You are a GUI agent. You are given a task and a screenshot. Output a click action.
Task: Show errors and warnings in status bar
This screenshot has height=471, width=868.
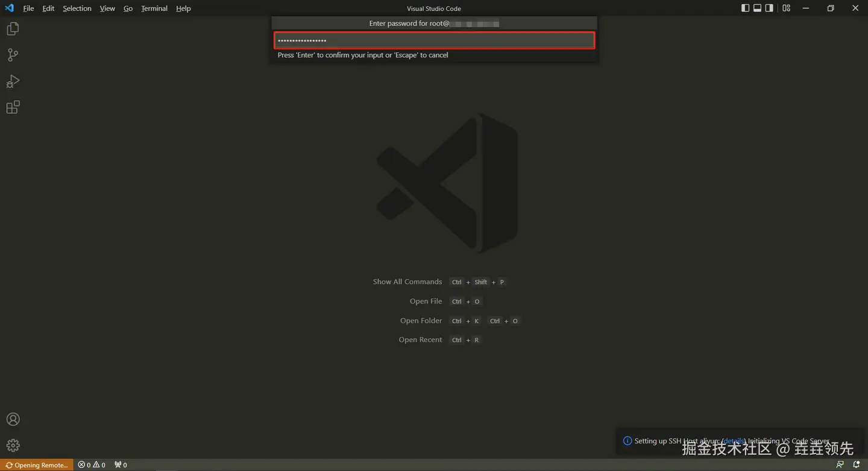click(x=92, y=465)
